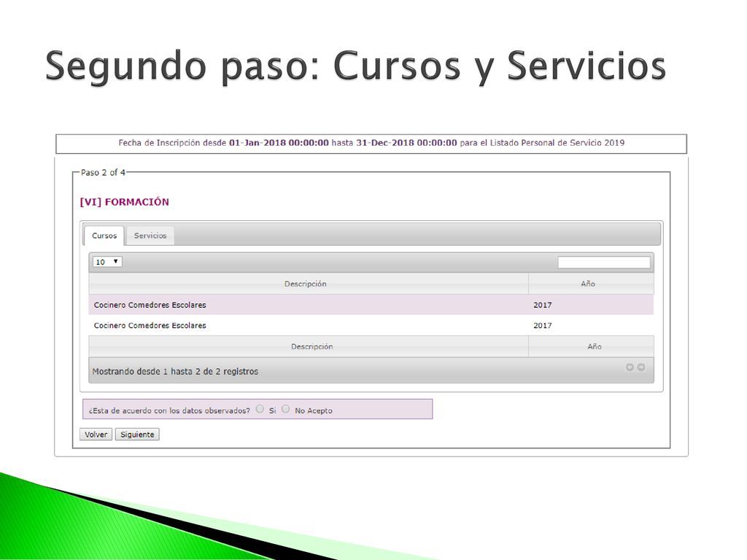
Task: Open the rows-per-page dropdown showing 10
Action: pyautogui.click(x=107, y=262)
